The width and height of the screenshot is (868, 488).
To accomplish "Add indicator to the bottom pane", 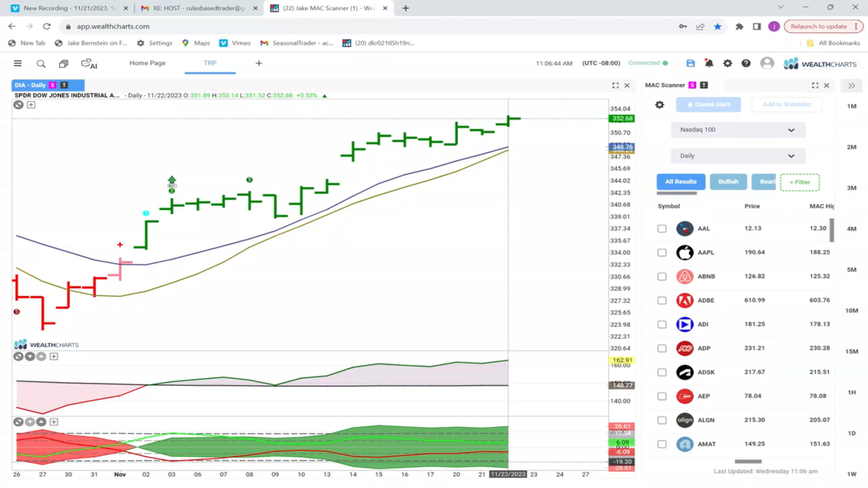I will click(54, 422).
